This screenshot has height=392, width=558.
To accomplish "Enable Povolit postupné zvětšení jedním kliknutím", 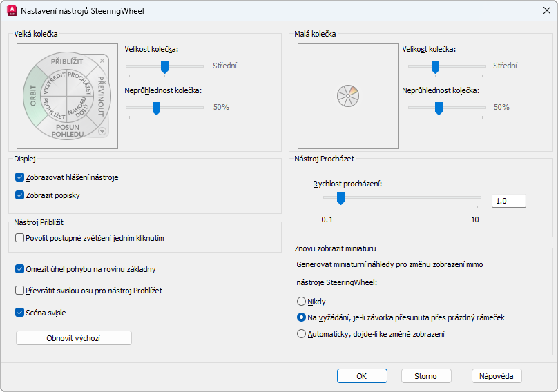I will pyautogui.click(x=19, y=238).
